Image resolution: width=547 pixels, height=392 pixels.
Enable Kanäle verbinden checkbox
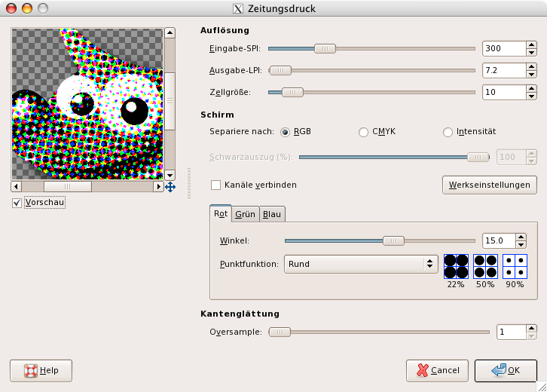tap(215, 185)
